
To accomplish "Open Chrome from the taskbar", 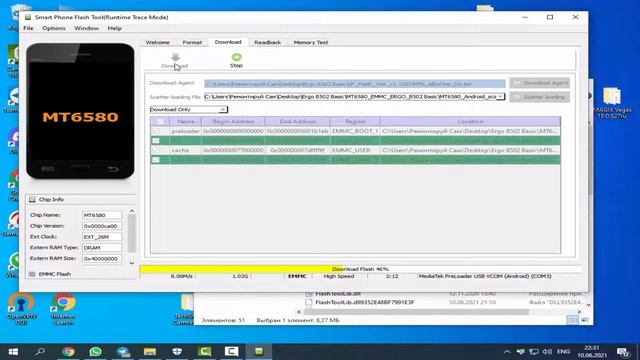I will click(x=68, y=351).
